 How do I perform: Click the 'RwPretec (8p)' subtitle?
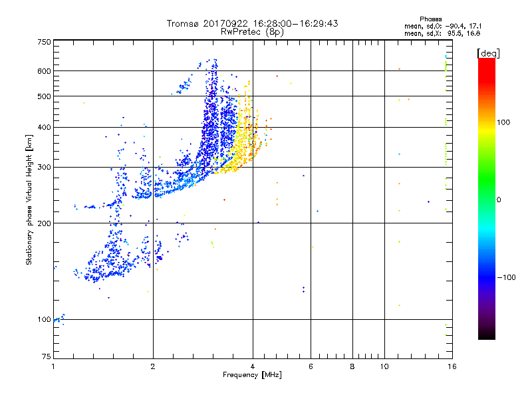point(252,32)
